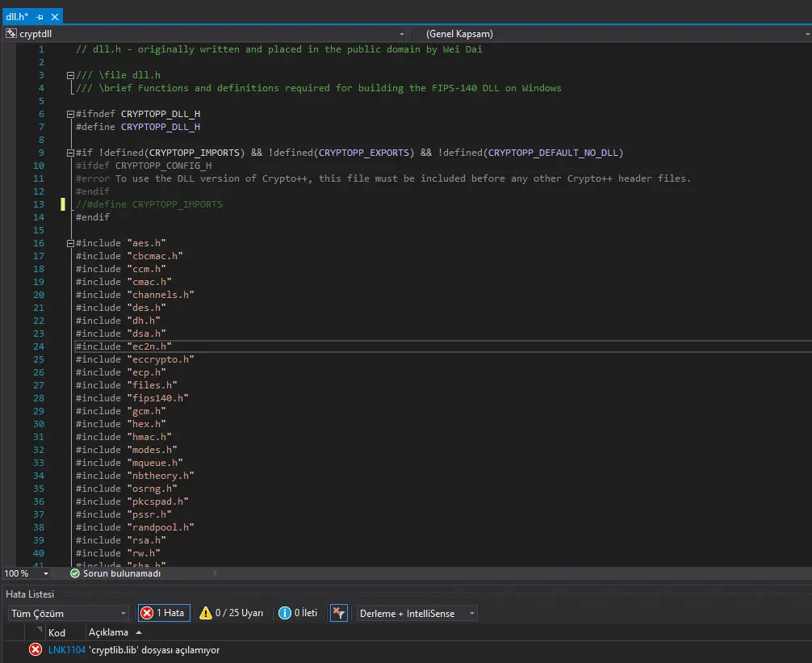Toggle the '0 İleti' messages filter

298,613
